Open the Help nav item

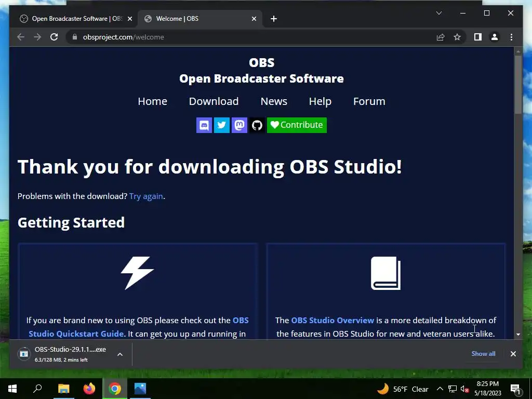click(x=320, y=101)
